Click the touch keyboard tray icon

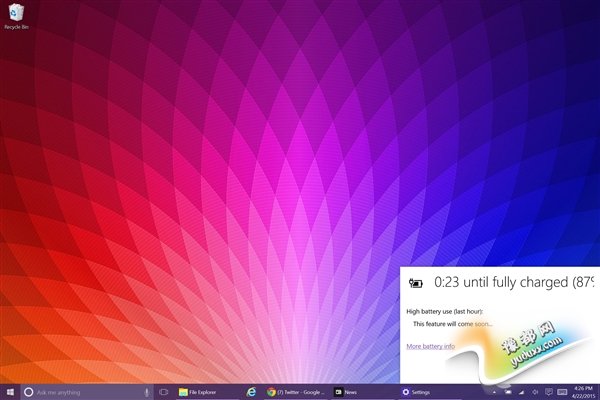[x=561, y=392]
